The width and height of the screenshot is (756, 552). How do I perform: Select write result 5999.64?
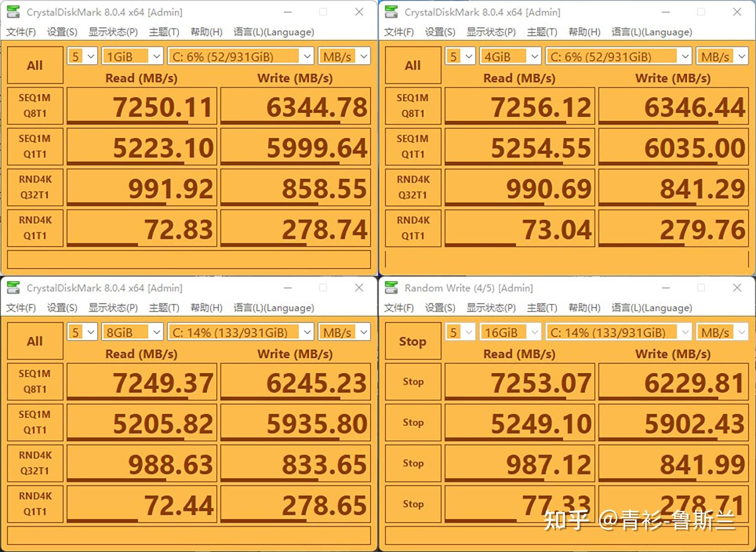pyautogui.click(x=296, y=147)
